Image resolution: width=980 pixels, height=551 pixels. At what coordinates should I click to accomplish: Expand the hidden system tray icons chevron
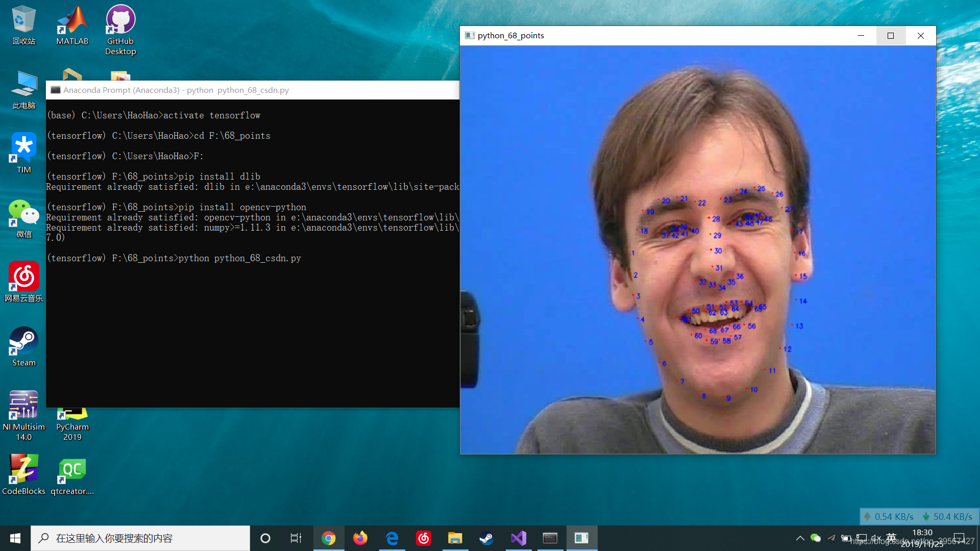pyautogui.click(x=800, y=538)
